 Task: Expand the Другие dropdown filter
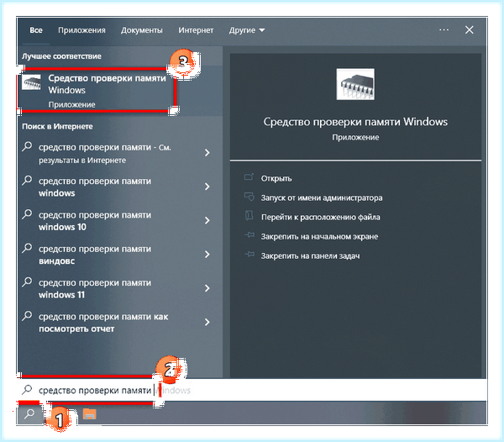(x=246, y=30)
